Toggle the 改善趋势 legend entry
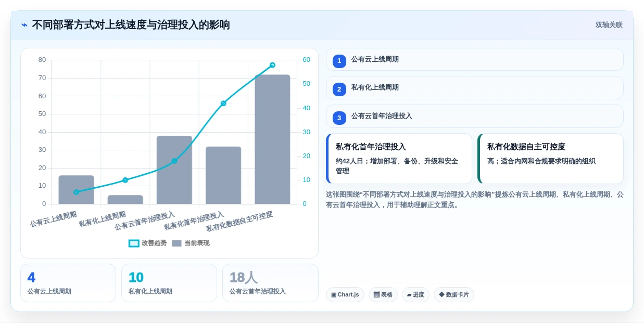Viewport: 644px width, 323px height. (148, 243)
